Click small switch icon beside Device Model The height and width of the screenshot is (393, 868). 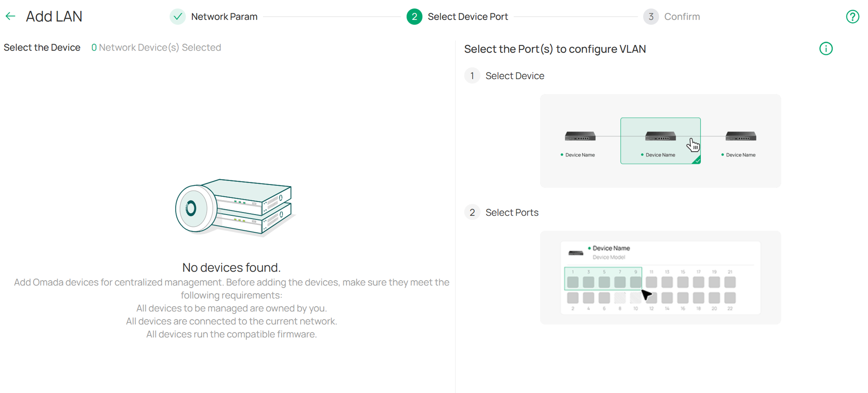click(x=575, y=253)
